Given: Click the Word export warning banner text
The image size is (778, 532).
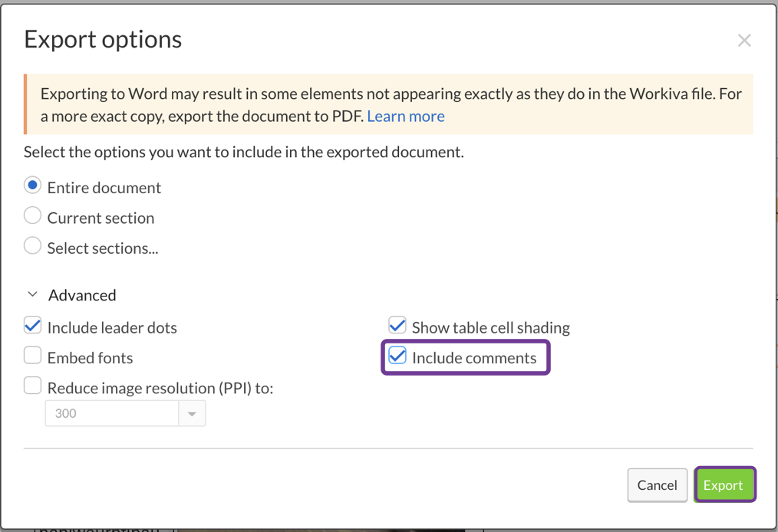Looking at the screenshot, I should click(x=384, y=95).
